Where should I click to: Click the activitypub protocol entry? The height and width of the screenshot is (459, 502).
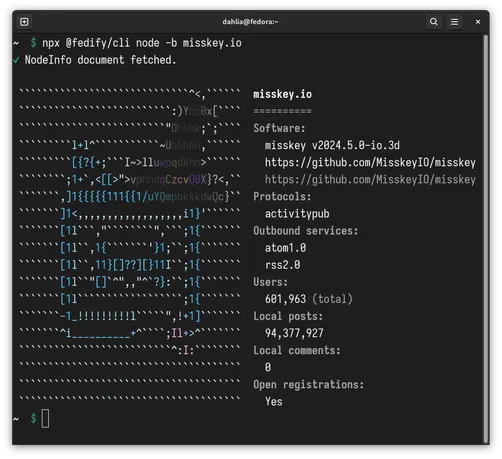point(297,214)
